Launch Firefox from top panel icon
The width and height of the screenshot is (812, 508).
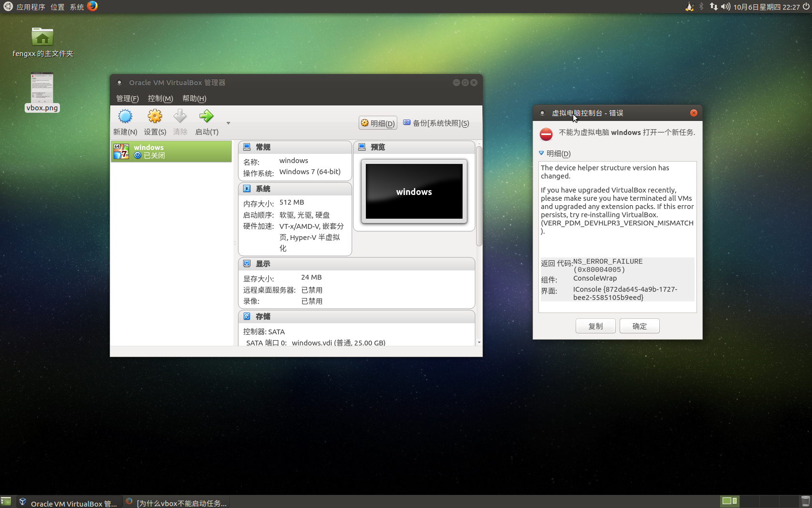click(x=92, y=6)
